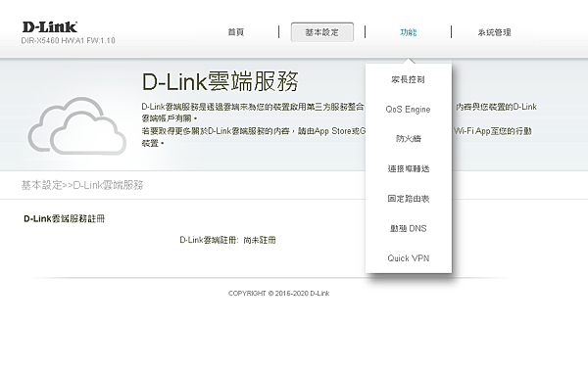Viewport: 588px width, 371px height.
Task: Open 固定路由表 static route entry
Action: [x=408, y=199]
